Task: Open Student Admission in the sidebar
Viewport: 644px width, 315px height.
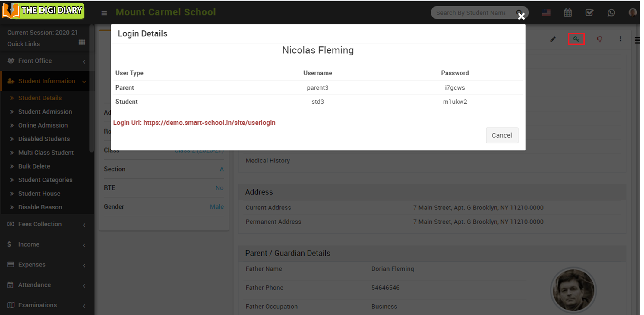Action: pyautogui.click(x=45, y=112)
